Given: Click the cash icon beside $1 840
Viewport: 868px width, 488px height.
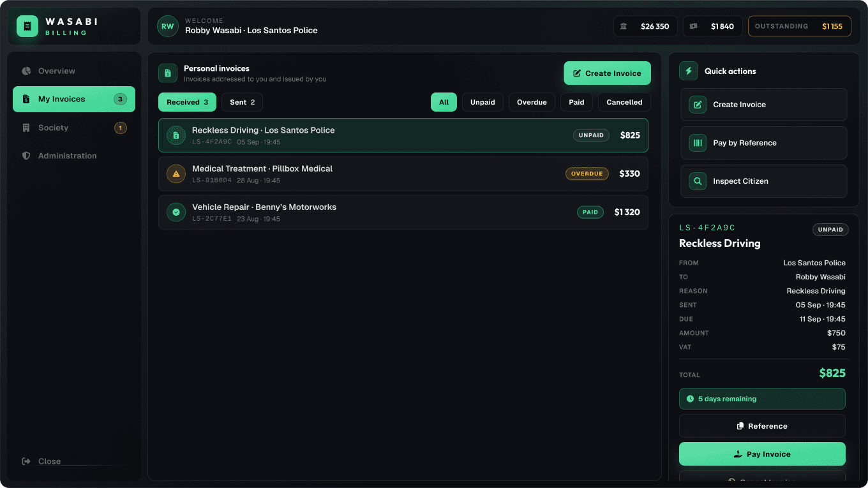Looking at the screenshot, I should (x=694, y=26).
